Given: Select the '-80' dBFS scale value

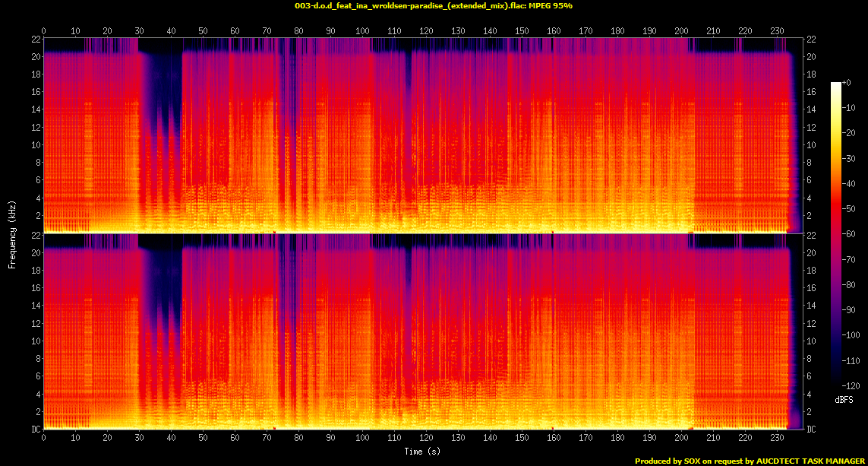Looking at the screenshot, I should [848, 285].
